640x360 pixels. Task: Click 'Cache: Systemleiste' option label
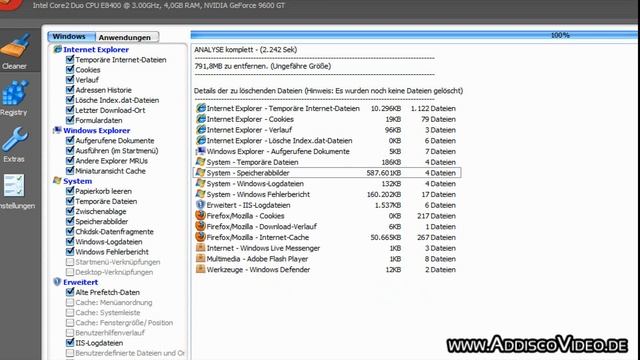tap(108, 312)
